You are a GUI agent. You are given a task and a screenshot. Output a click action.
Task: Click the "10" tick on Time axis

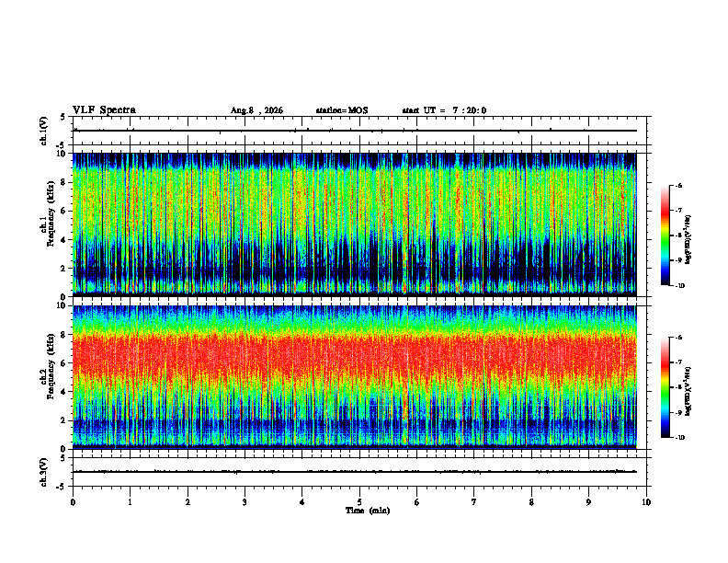(x=646, y=502)
